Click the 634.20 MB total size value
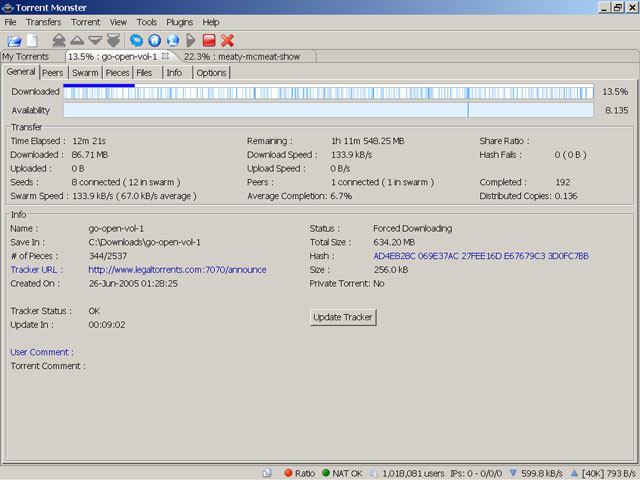Viewport: 640px width, 480px height. coord(394,242)
